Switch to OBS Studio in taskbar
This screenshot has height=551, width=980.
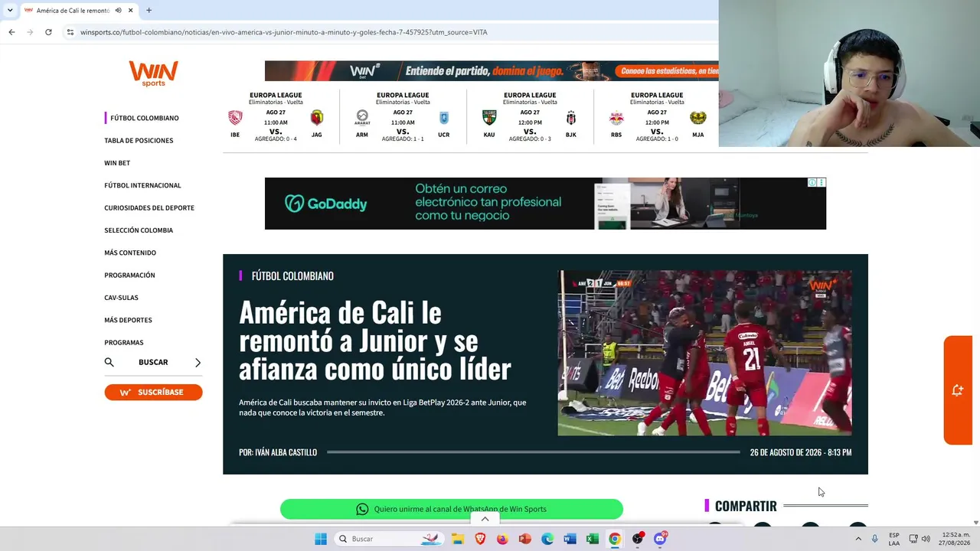pyautogui.click(x=638, y=539)
